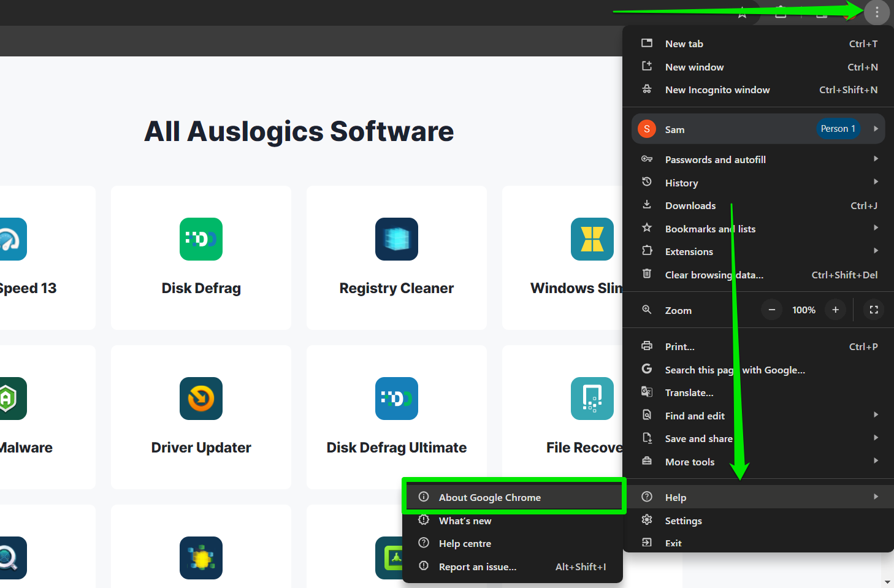The height and width of the screenshot is (588, 894).
Task: Open Settings from the Chrome menu
Action: 683,521
